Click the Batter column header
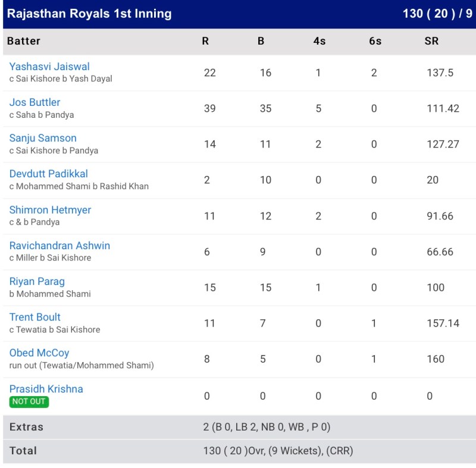 (x=24, y=41)
